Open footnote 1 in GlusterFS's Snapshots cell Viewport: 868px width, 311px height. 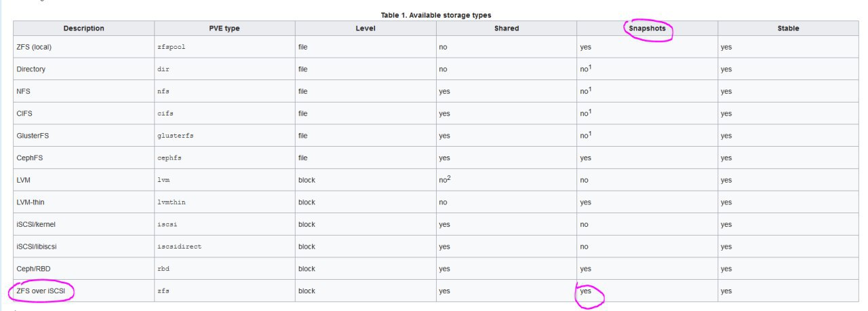(x=591, y=133)
